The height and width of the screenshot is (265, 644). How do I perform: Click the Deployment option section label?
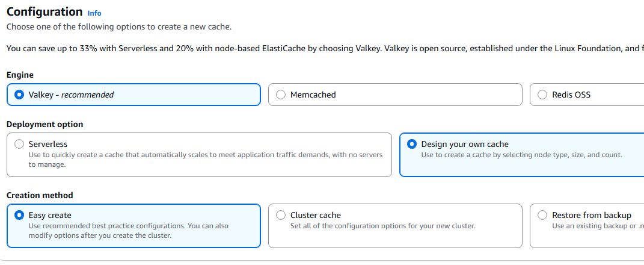point(44,124)
